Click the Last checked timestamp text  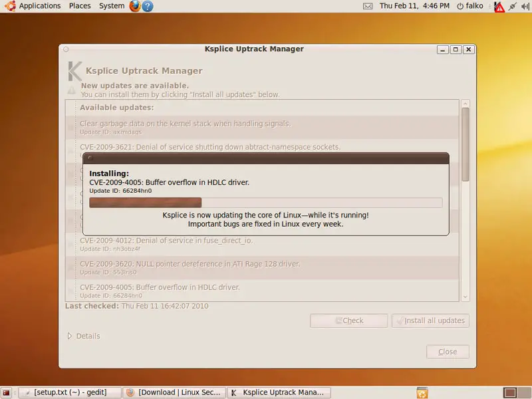point(165,306)
